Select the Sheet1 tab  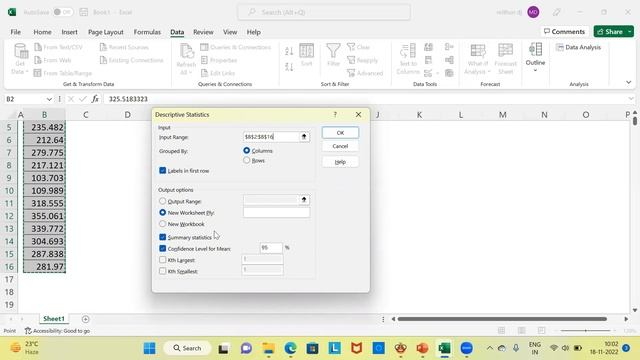point(54,319)
